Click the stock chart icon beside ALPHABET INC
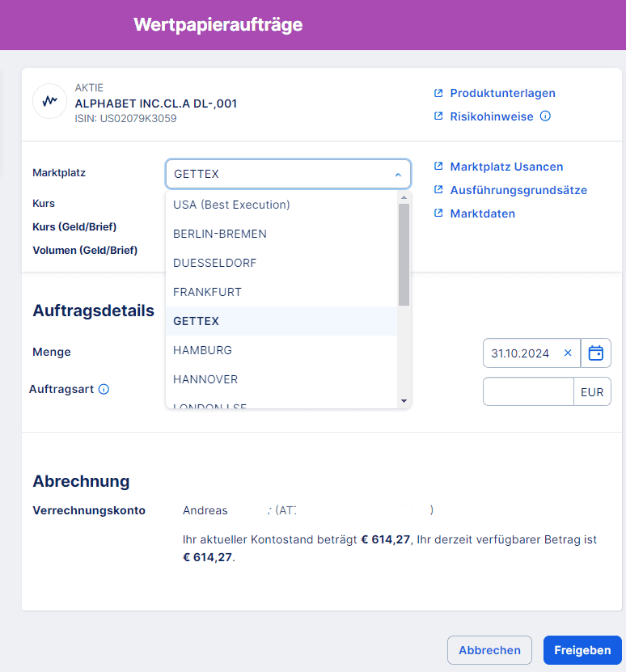 (49, 101)
